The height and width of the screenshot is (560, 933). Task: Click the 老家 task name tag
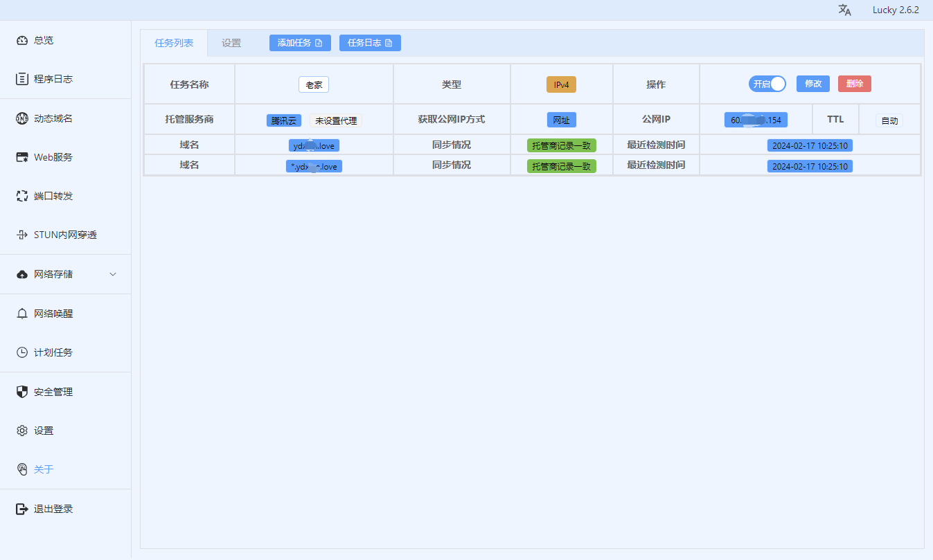tap(314, 84)
